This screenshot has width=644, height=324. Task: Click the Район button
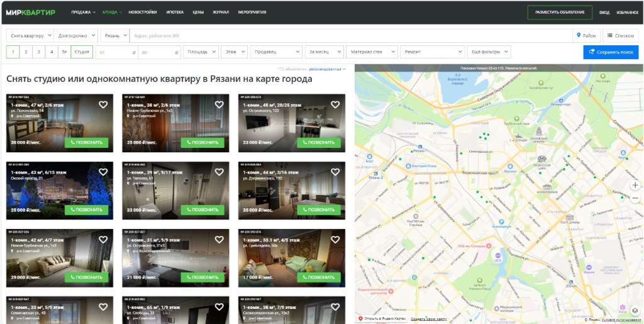click(x=587, y=36)
